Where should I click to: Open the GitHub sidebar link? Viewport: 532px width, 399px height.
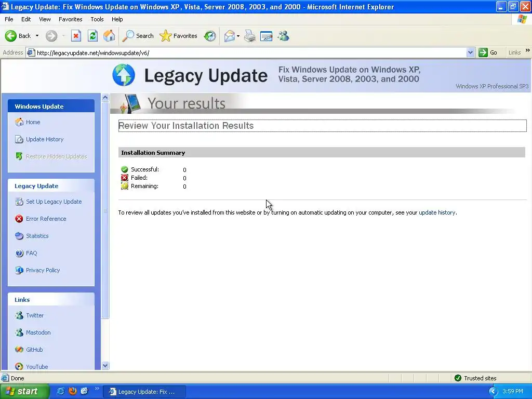pyautogui.click(x=34, y=350)
